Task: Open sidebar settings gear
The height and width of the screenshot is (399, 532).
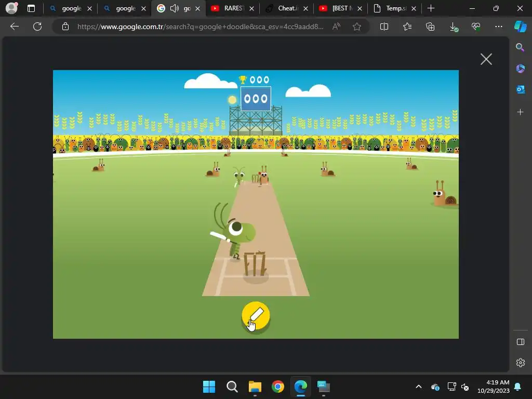Action: pyautogui.click(x=520, y=363)
